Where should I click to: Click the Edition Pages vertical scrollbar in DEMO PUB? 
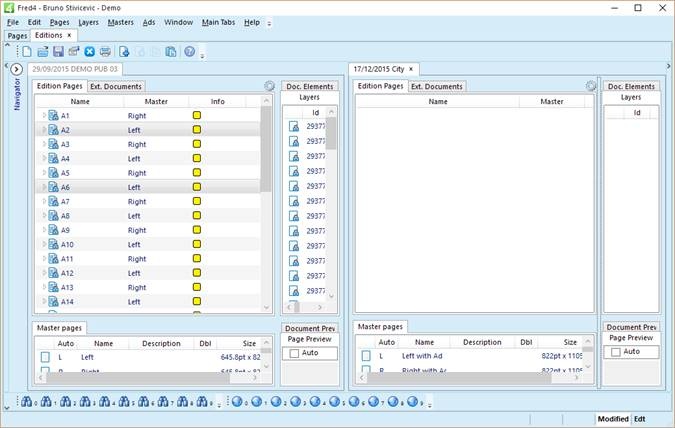266,149
